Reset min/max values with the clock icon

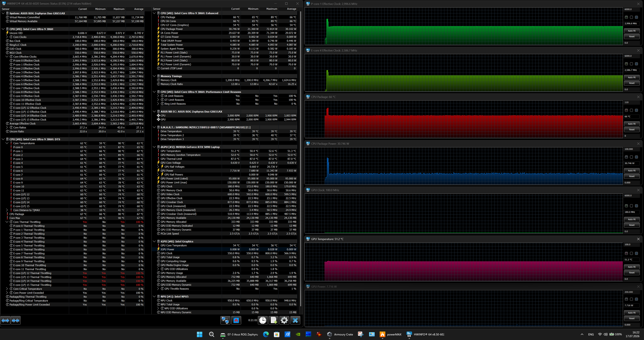(263, 320)
